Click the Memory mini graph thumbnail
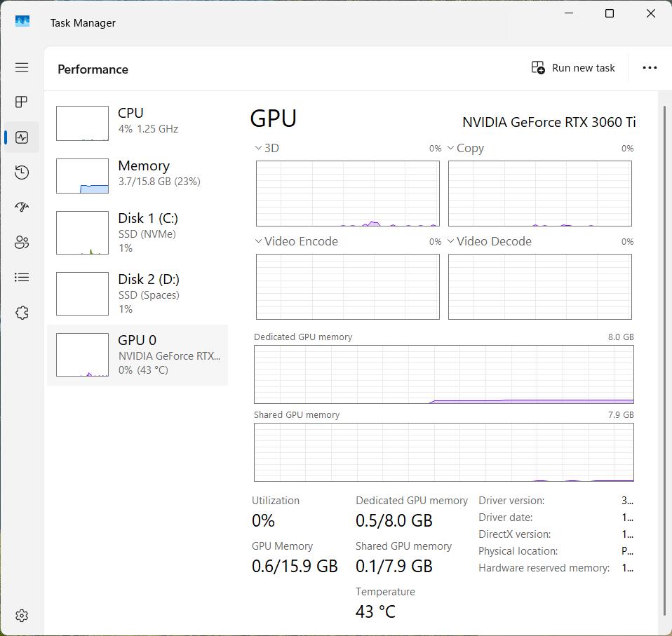This screenshot has width=672, height=636. point(82,176)
